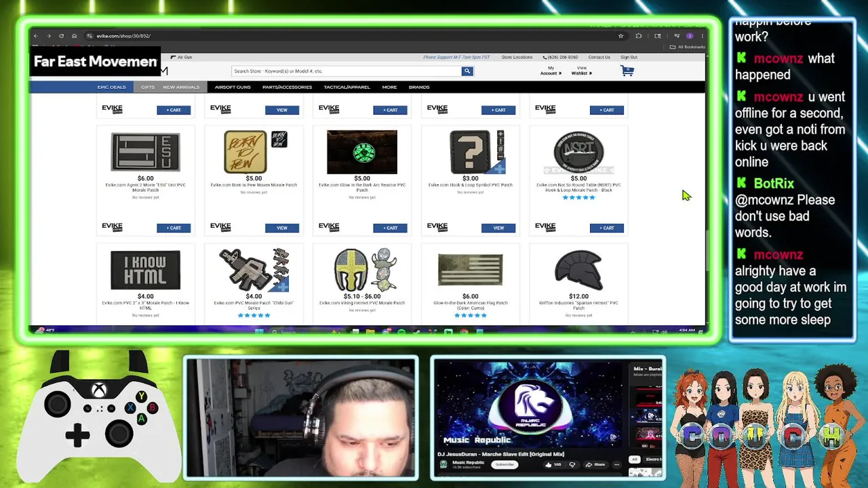Click the browser forward arrow

48,36
